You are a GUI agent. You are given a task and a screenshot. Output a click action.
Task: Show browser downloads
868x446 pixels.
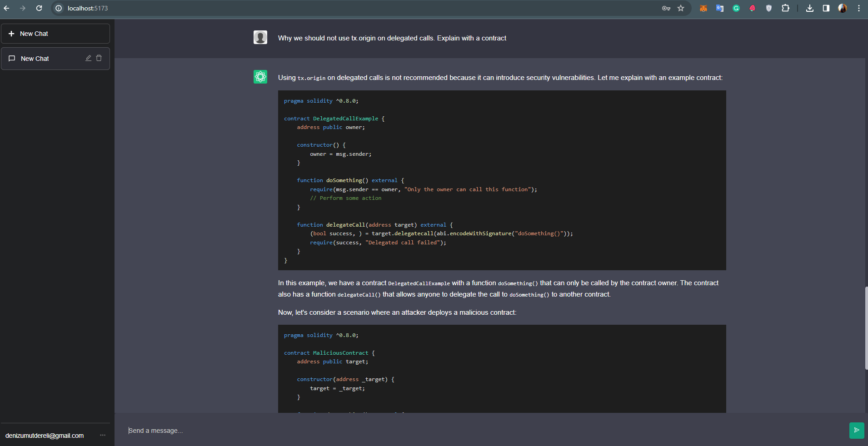tap(810, 8)
